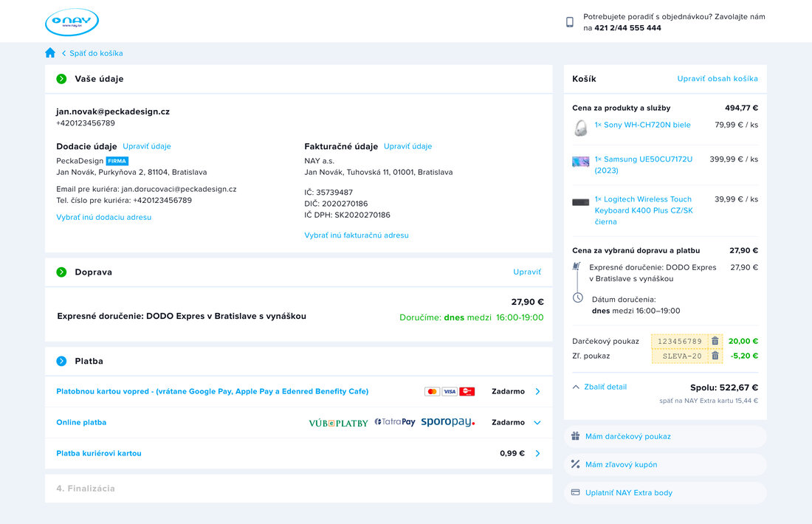Click the gift voucher code field
812x524 pixels.
679,341
